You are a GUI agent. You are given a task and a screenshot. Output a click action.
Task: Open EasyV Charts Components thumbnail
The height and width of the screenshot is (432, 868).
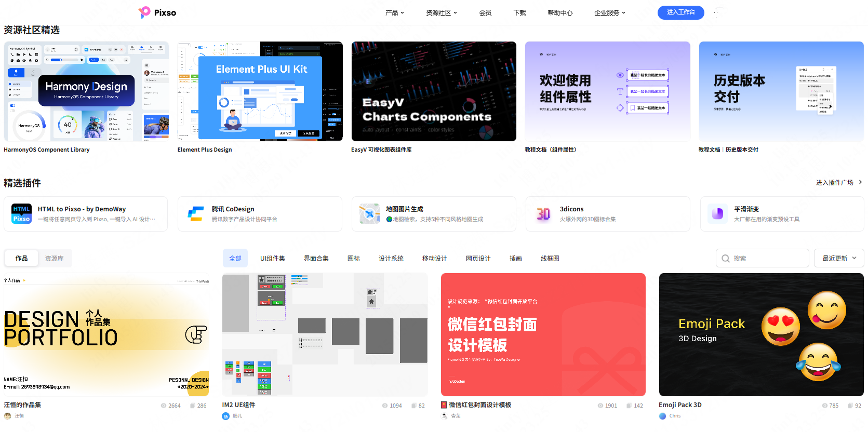(434, 91)
